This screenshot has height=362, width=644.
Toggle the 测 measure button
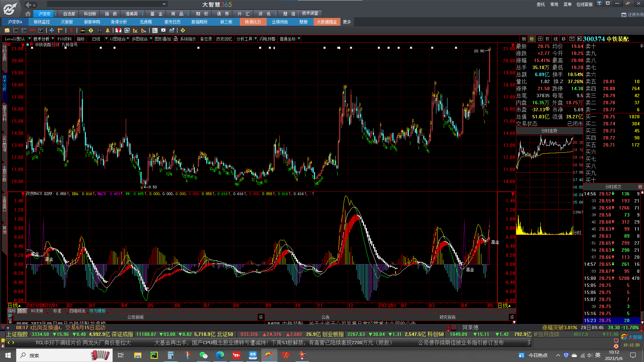[524, 39]
